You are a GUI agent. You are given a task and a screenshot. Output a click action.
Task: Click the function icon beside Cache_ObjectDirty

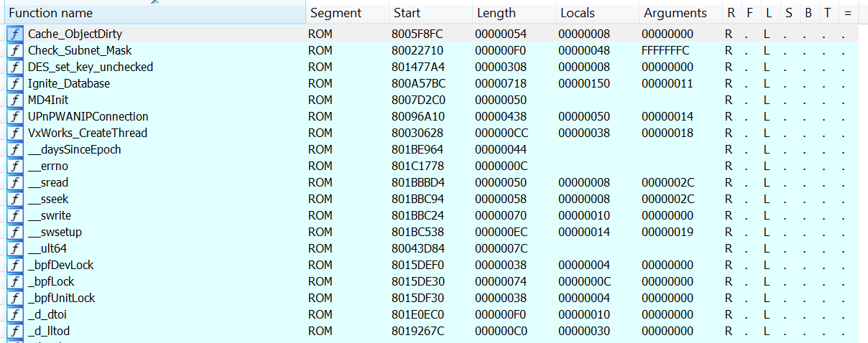click(15, 34)
